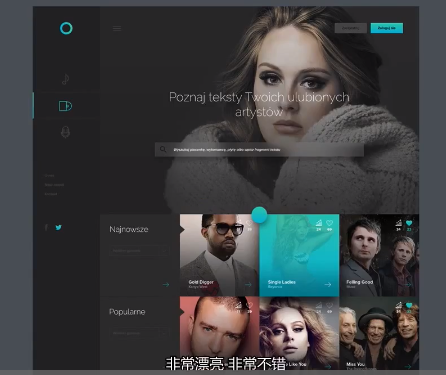446x375 pixels.
Task: Like the Single Ladies song with the heart
Action: coord(330,223)
